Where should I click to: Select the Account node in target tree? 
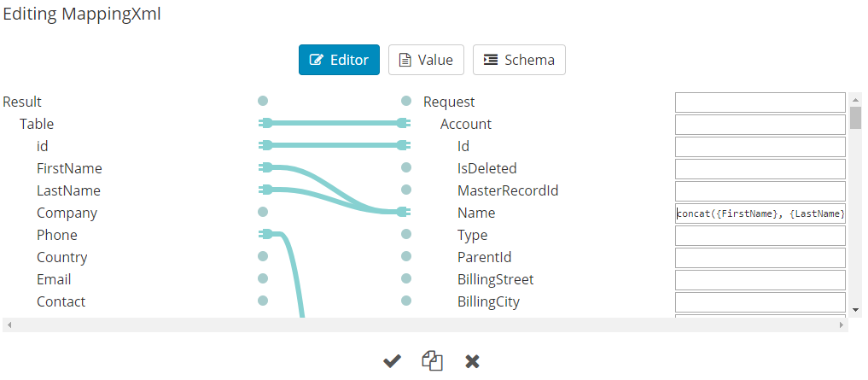[465, 124]
